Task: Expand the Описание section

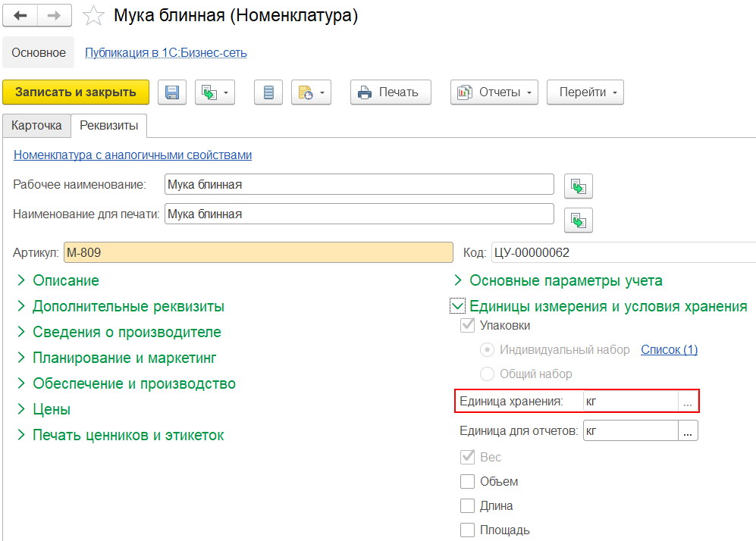Action: click(65, 281)
